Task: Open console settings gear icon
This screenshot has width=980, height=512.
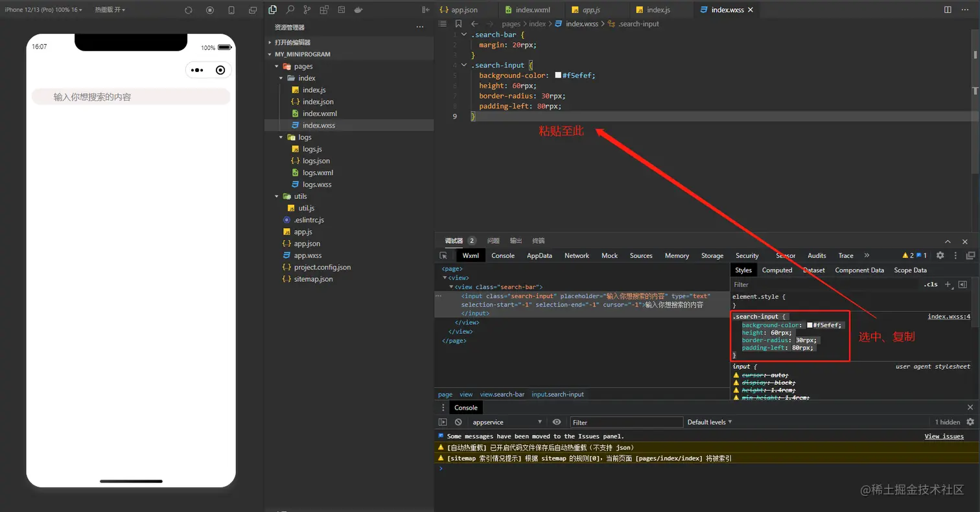Action: 970,422
